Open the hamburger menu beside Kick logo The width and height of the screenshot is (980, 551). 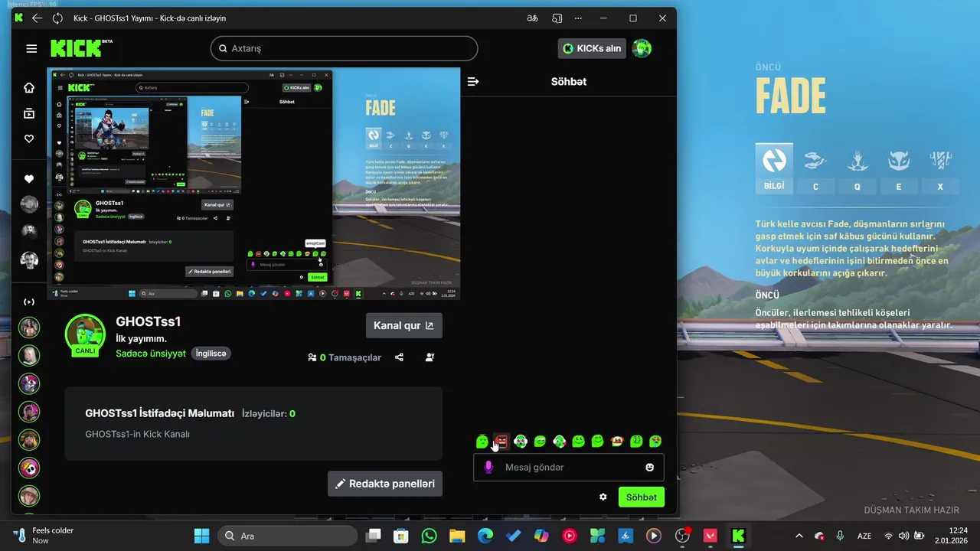31,48
